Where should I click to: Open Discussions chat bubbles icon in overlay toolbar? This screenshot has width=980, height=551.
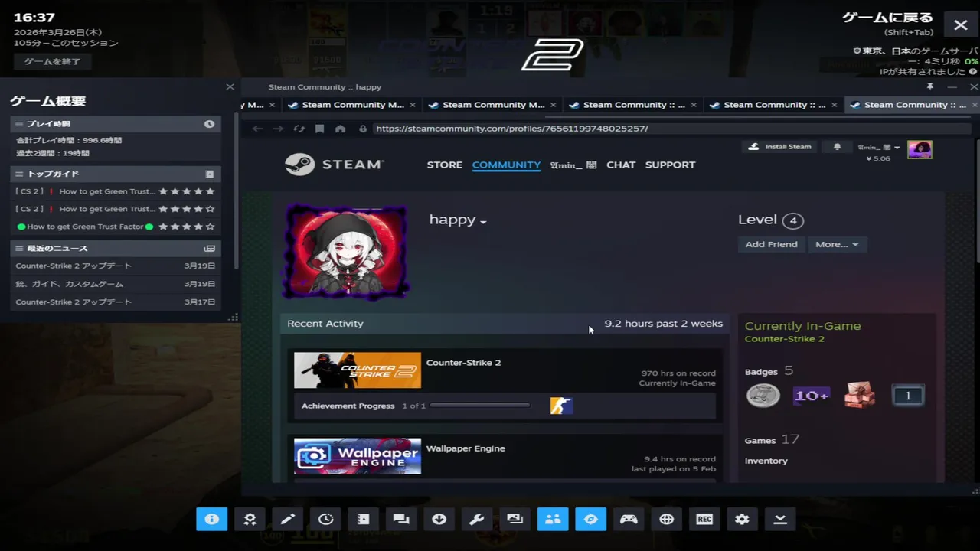pos(401,519)
